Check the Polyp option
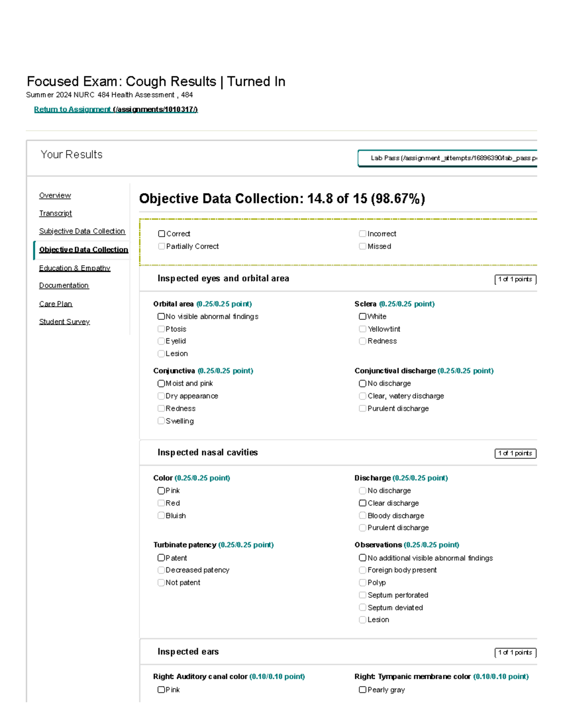The width and height of the screenshot is (563, 728). 363,583
